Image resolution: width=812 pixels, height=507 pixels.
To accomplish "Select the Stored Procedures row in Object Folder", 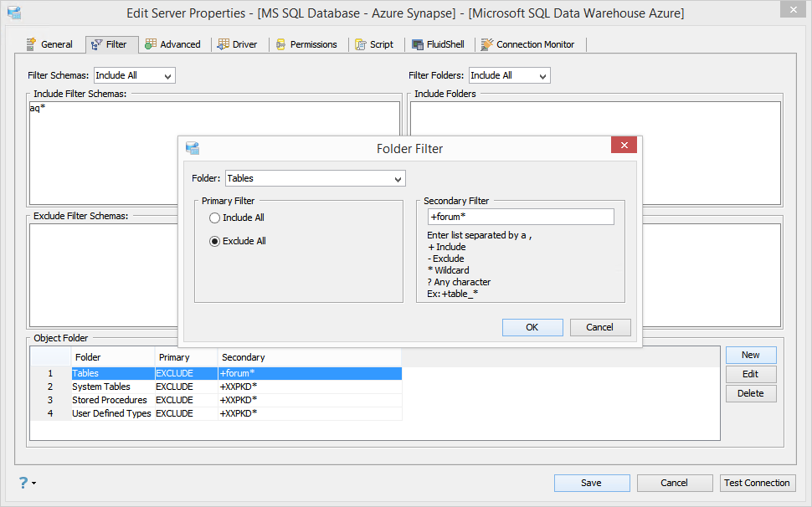I will [216, 400].
